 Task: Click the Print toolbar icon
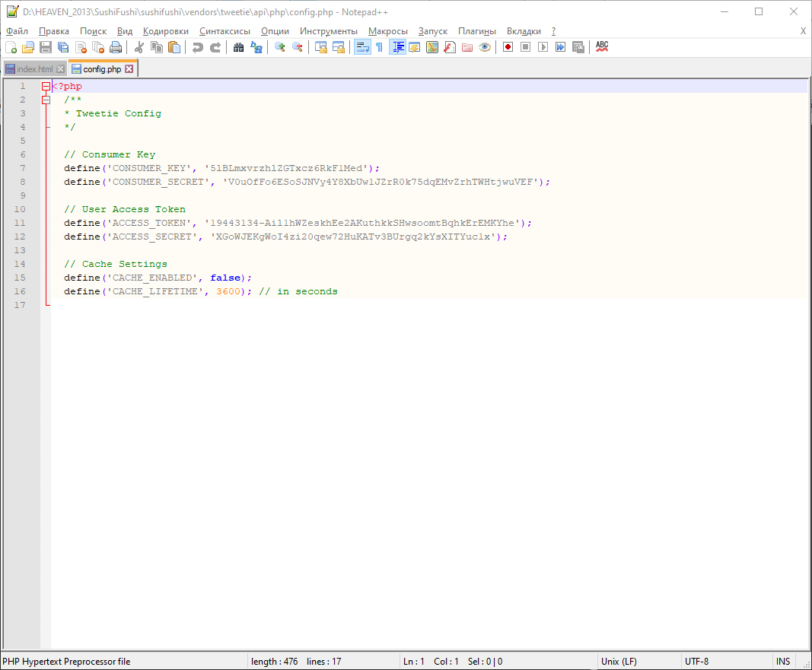point(116,47)
